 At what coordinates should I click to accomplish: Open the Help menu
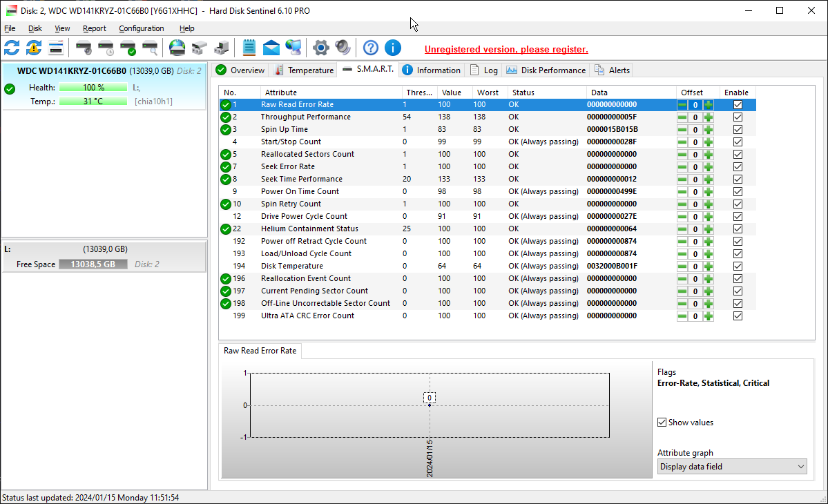coord(187,28)
